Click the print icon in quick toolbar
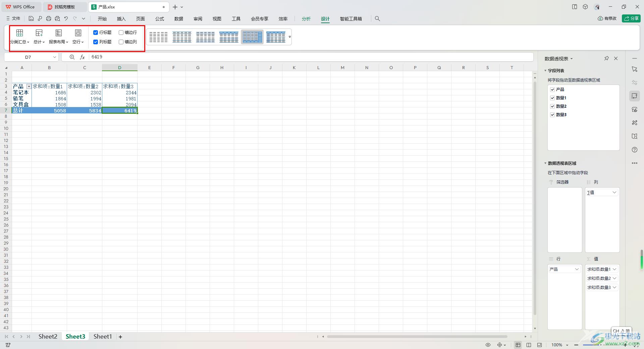The width and height of the screenshot is (644, 349). click(x=49, y=19)
